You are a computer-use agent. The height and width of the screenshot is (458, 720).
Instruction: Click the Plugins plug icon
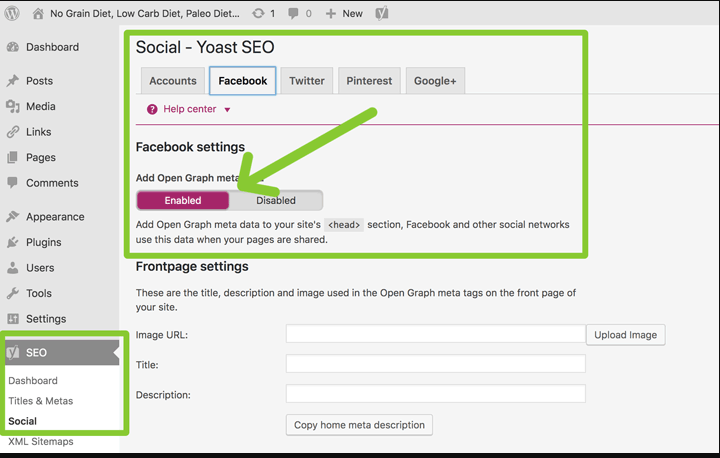tap(12, 242)
